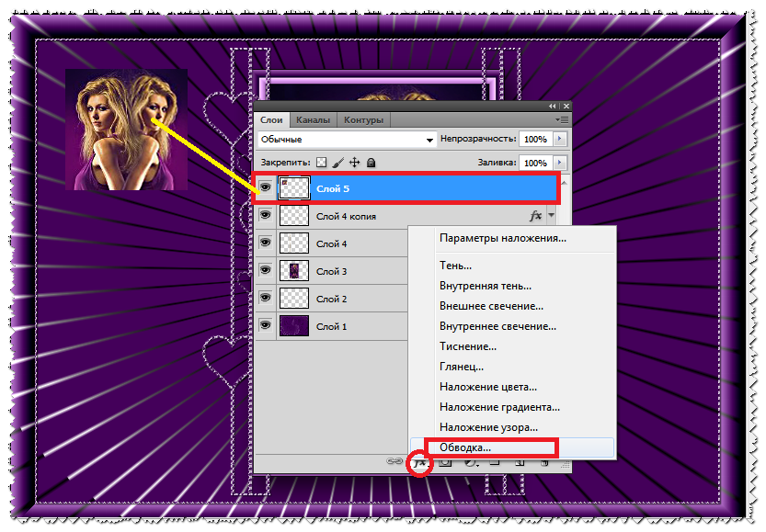766x532 pixels.
Task: Click the Слой 5 layer thumbnail
Action: point(294,188)
